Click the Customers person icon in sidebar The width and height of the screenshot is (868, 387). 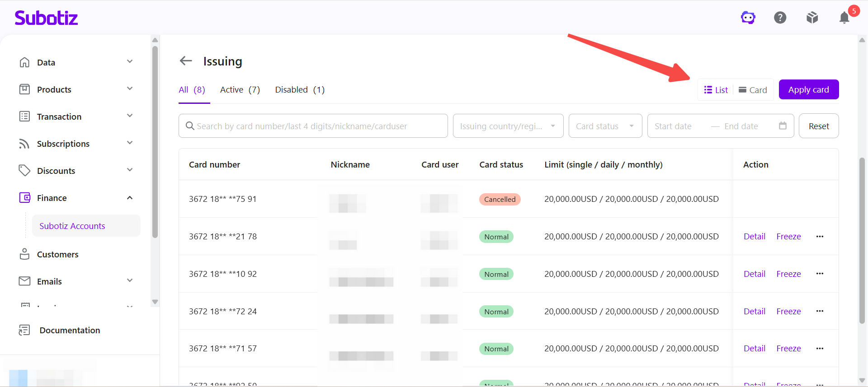coord(24,254)
